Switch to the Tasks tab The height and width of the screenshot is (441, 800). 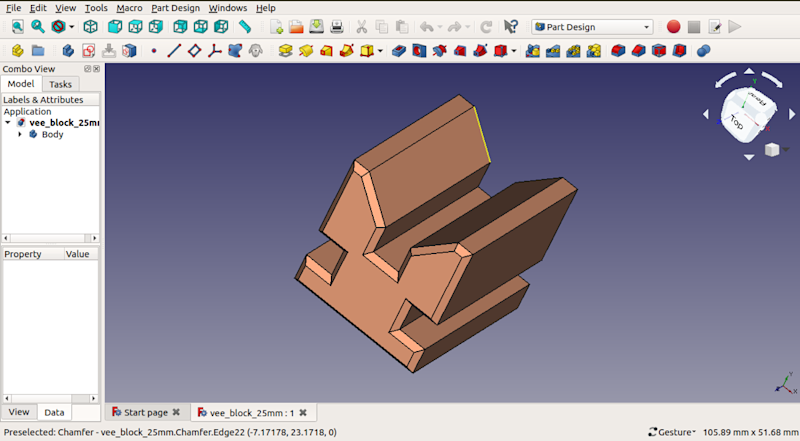(60, 84)
